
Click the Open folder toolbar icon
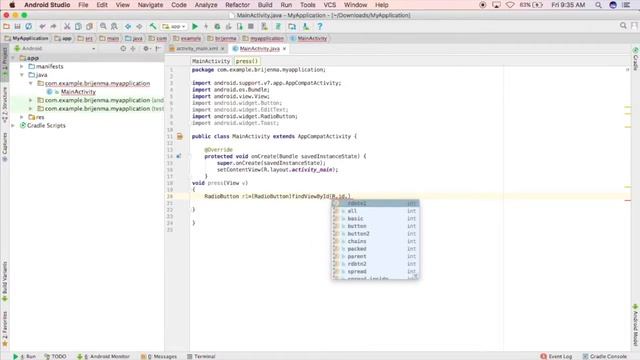pos(6,26)
